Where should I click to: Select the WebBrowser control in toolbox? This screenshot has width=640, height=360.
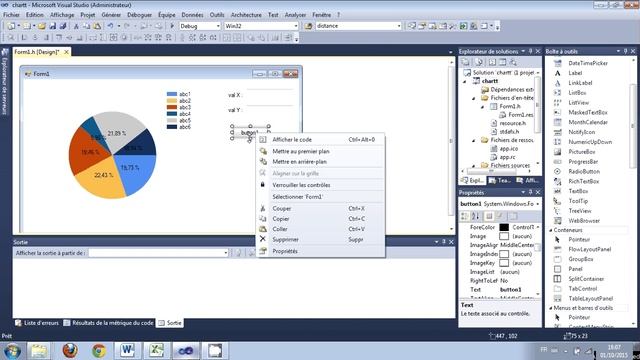coord(584,220)
